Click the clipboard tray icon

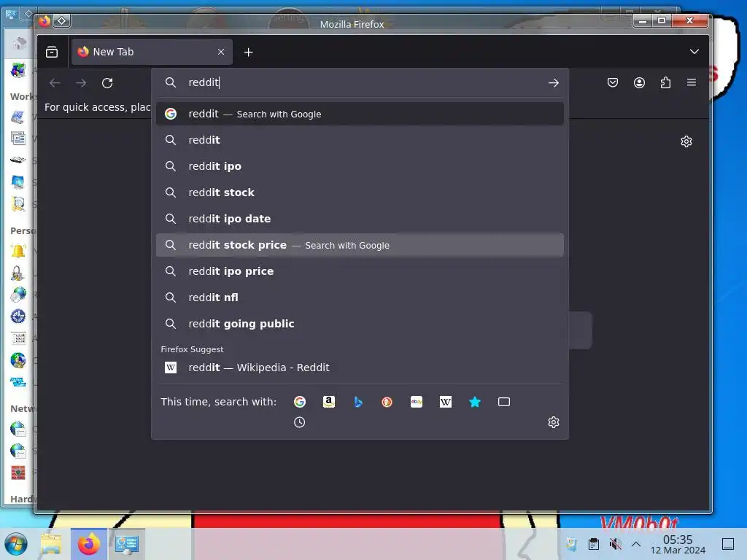594,544
